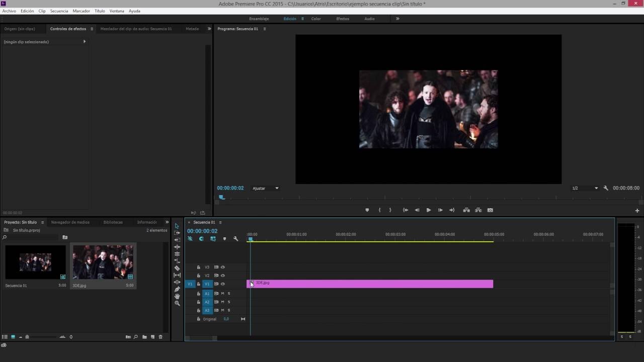This screenshot has height=362, width=644.
Task: Add marker in the Program monitor
Action: coord(367,210)
